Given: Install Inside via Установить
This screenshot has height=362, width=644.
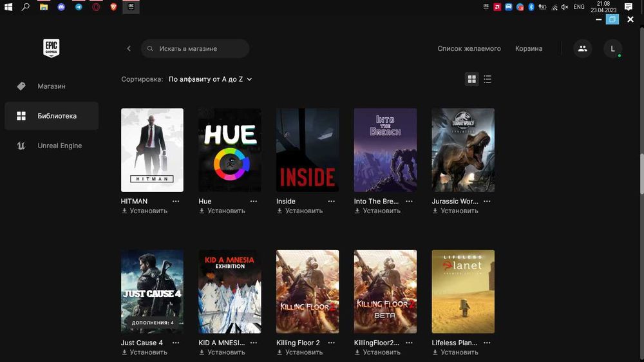Looking at the screenshot, I should (299, 211).
